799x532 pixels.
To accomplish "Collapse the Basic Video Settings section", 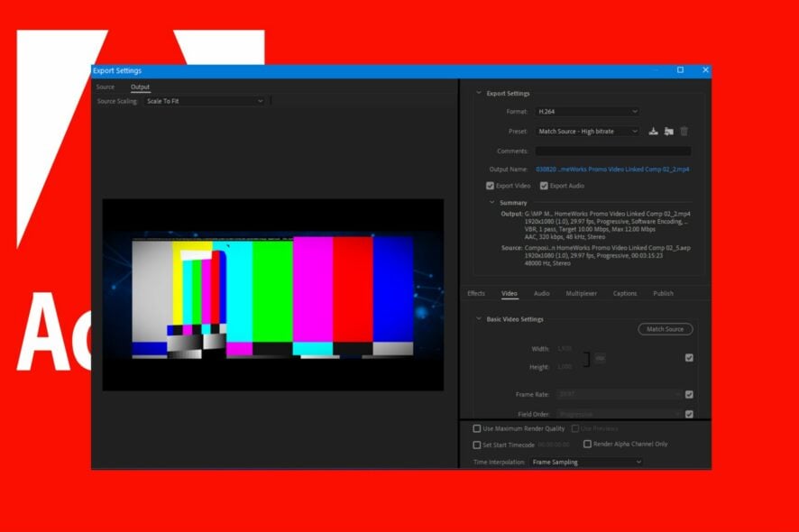I will 479,319.
